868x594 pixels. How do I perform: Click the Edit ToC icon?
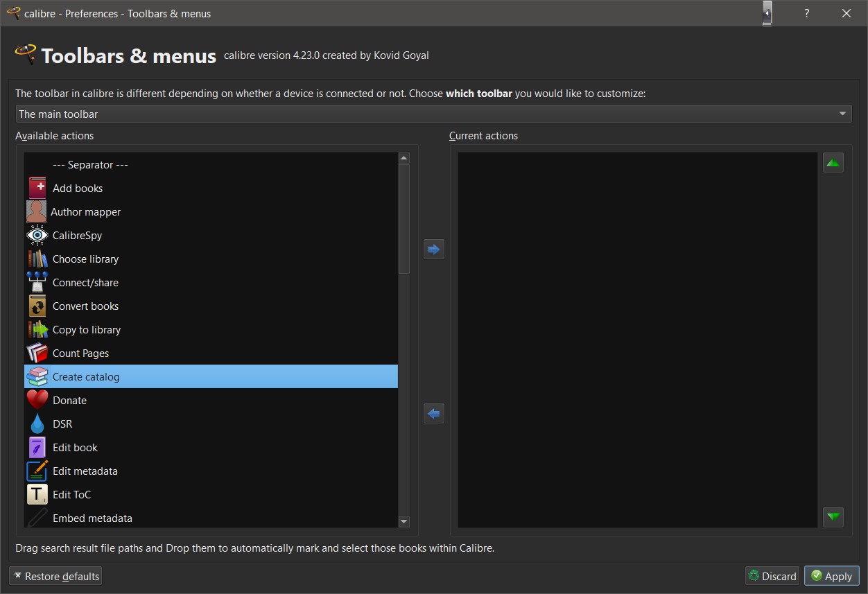click(37, 494)
